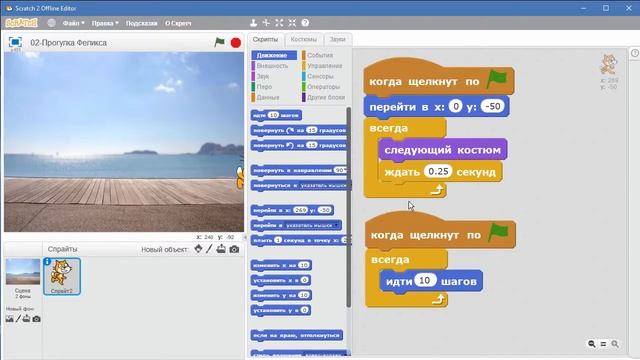Select the Grow sprite tool

tap(279, 23)
